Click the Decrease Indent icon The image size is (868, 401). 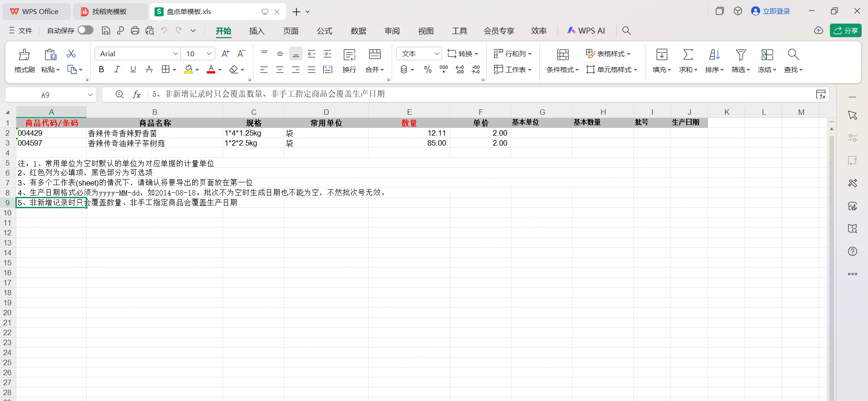coord(311,54)
